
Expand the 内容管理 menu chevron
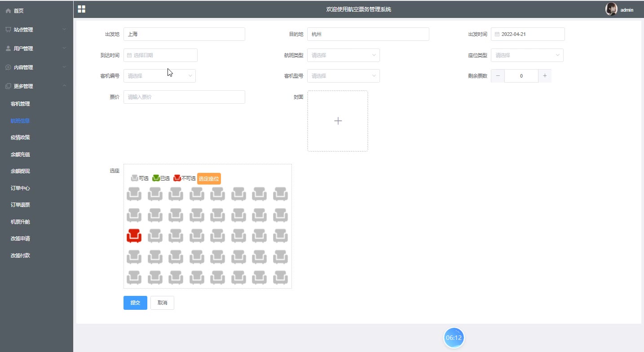point(64,67)
